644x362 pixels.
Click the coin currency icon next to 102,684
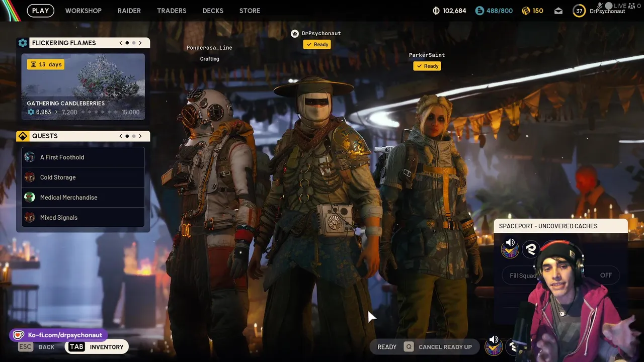pyautogui.click(x=436, y=11)
